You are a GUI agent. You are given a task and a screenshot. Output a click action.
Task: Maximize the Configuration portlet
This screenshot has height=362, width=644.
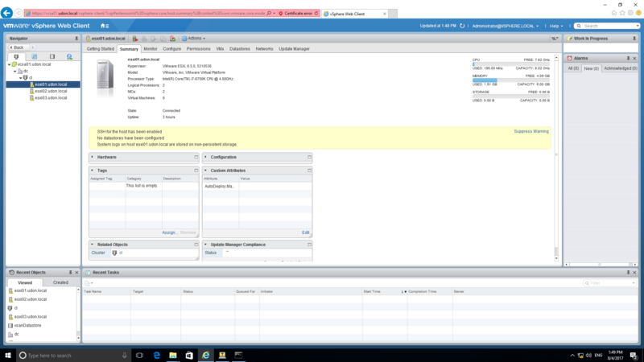tap(309, 157)
